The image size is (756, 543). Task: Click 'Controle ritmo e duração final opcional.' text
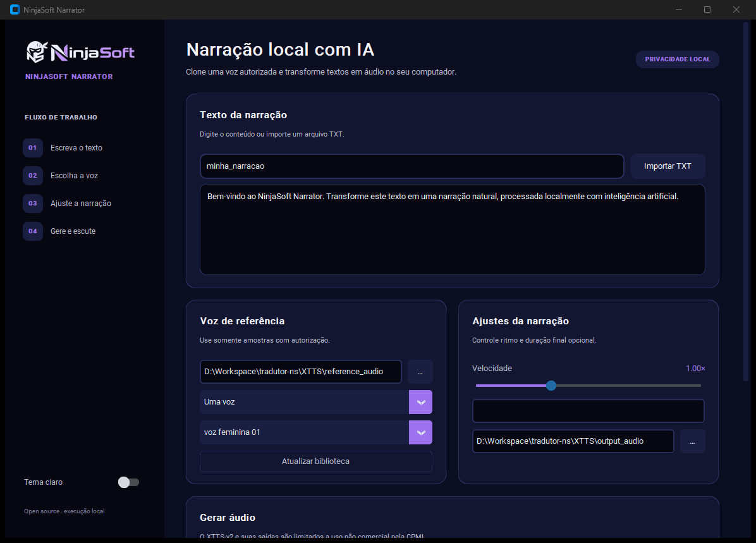534,341
